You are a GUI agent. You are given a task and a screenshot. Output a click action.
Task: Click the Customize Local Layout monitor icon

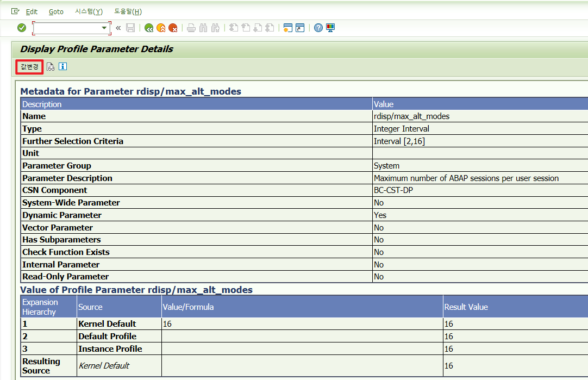pyautogui.click(x=330, y=28)
